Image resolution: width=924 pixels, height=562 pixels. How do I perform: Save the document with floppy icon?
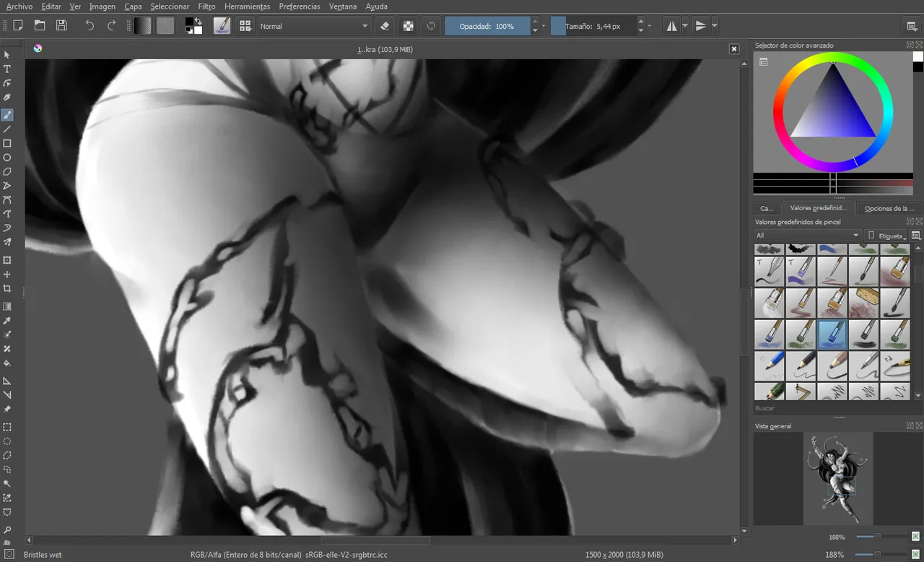[61, 26]
